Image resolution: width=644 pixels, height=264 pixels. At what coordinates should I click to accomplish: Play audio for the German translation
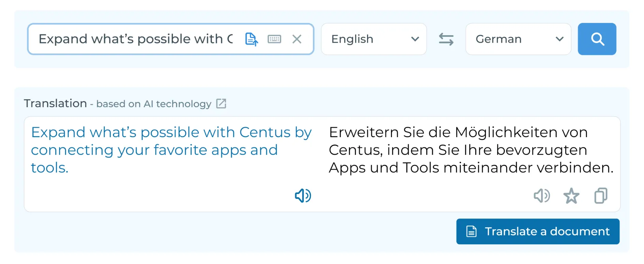tap(541, 196)
